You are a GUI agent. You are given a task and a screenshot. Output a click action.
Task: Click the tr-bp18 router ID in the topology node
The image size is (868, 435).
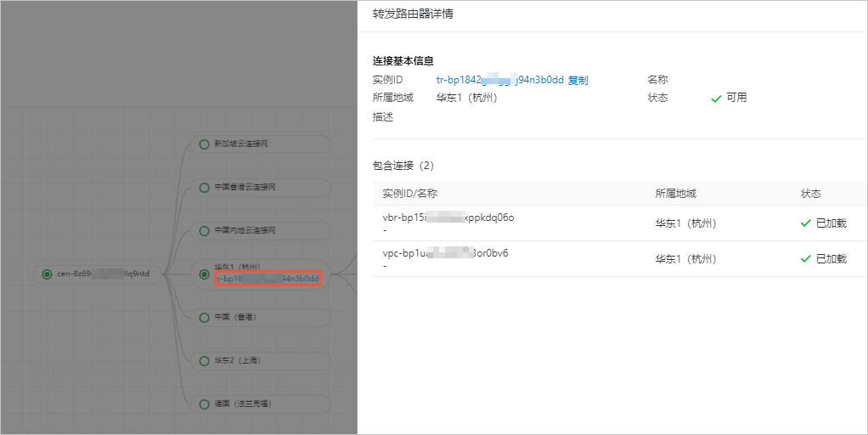[x=268, y=279]
